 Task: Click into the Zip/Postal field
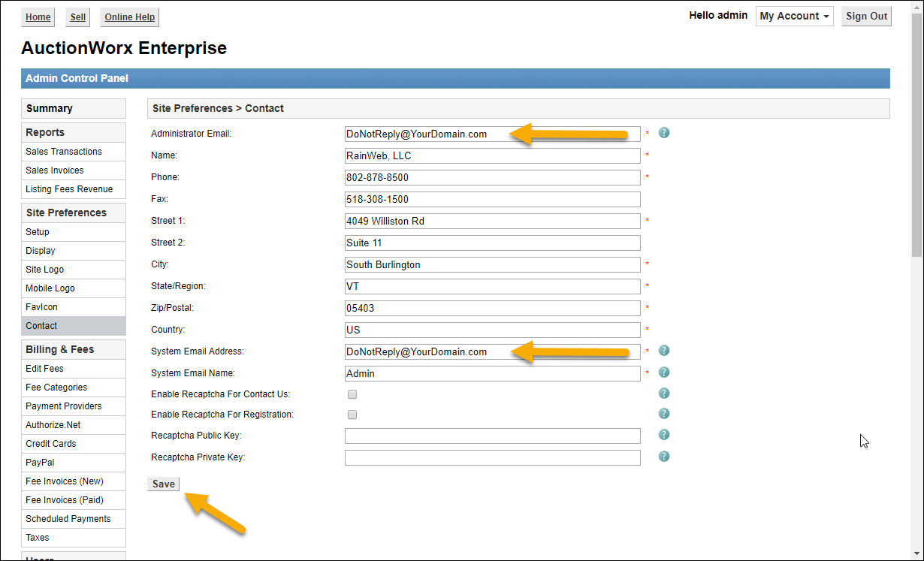click(x=493, y=308)
